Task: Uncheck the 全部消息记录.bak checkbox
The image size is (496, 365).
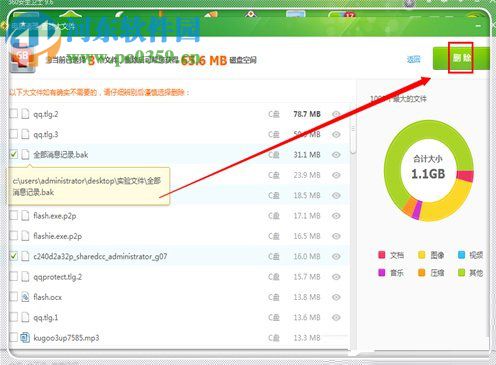Action: (14, 154)
